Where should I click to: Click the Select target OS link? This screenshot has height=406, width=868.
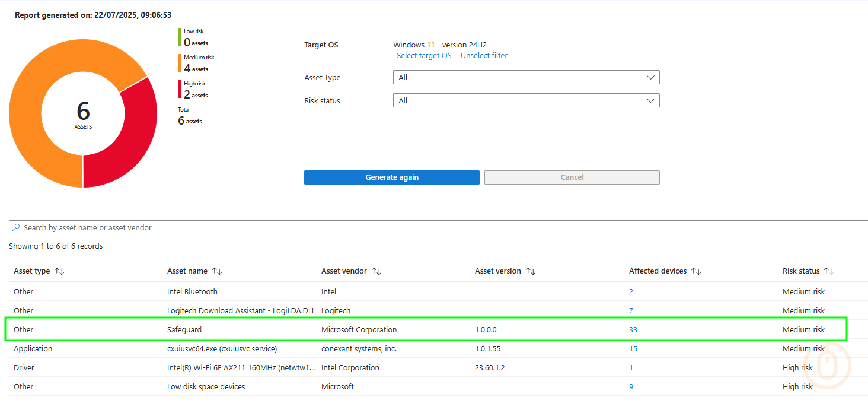(424, 56)
